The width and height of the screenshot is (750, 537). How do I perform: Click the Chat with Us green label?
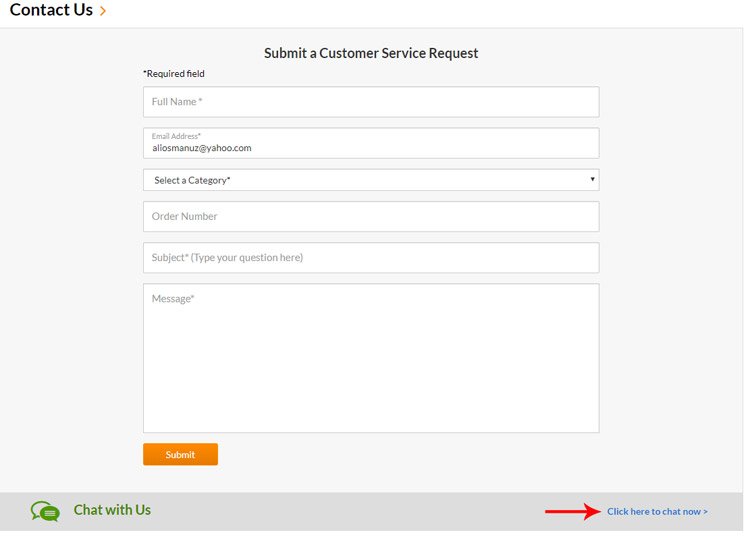point(112,510)
